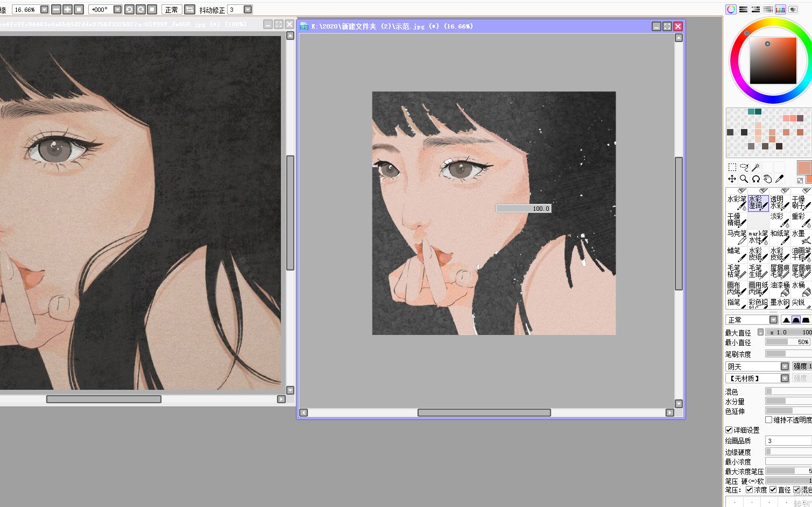Toggle the swatches panel icon
Image resolution: width=812 pixels, height=507 pixels.
click(780, 9)
